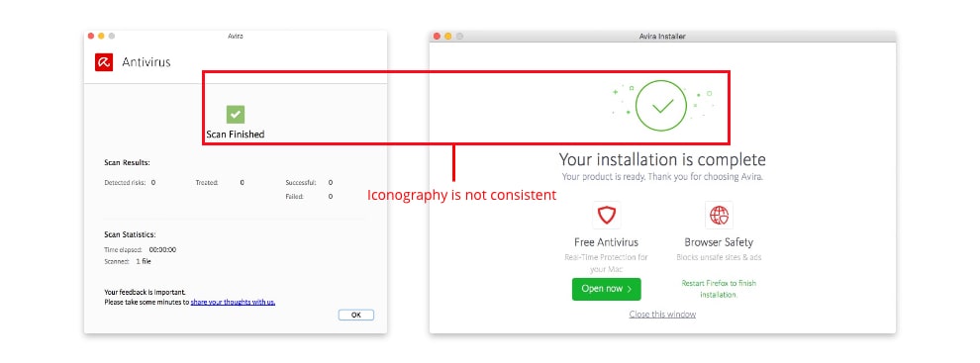Click the red Avira logo icon

(104, 62)
